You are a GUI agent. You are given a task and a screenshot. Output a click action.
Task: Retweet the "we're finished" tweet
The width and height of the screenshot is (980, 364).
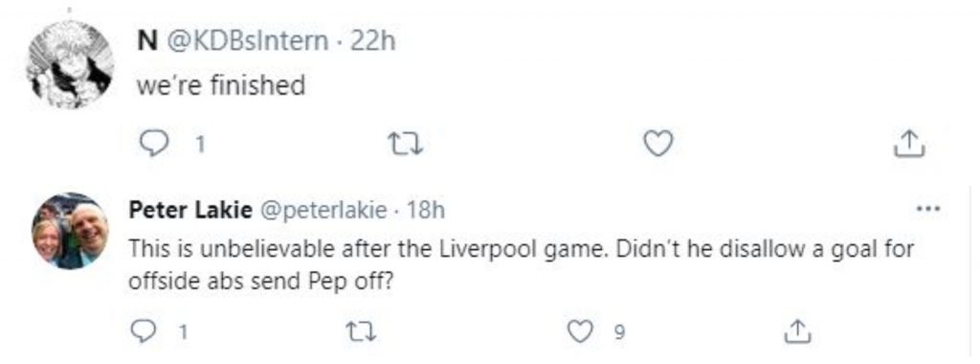pyautogui.click(x=406, y=145)
